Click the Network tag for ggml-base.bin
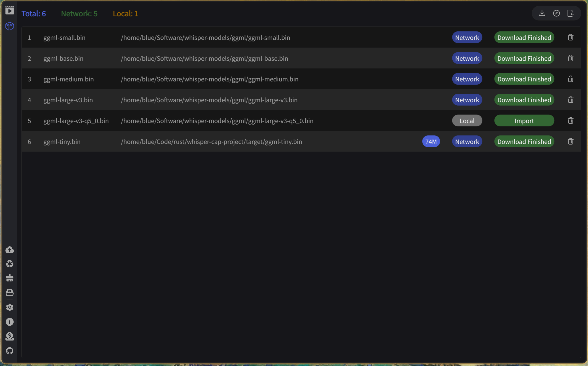Screen dimensions: 588x366 pyautogui.click(x=467, y=58)
